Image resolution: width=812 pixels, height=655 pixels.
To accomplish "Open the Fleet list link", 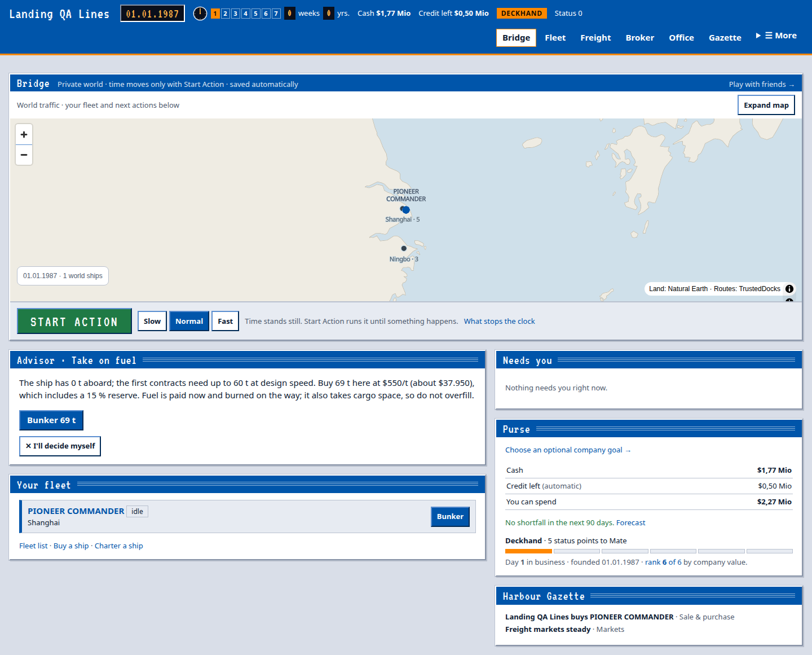I will click(x=33, y=546).
